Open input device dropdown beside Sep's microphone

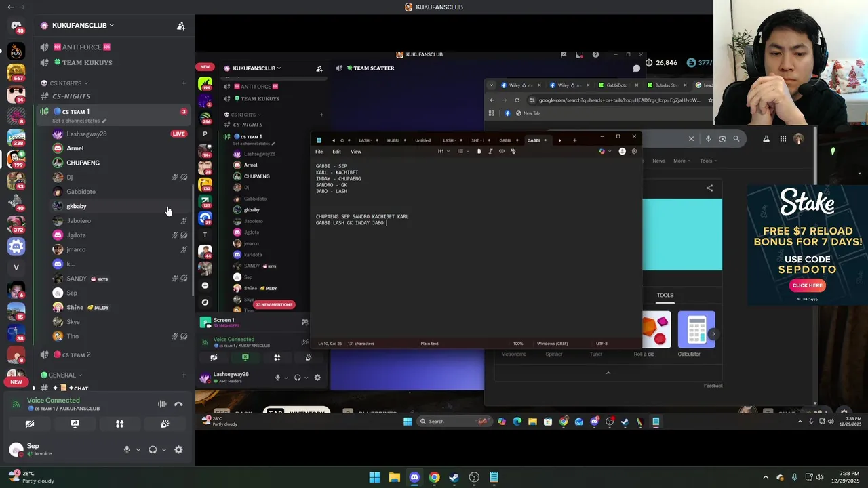[138, 449]
